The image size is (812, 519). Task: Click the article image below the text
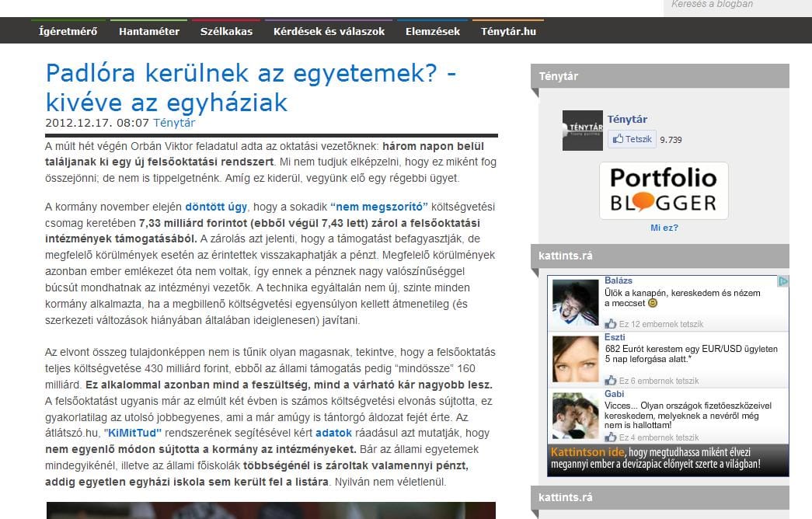coord(271,510)
